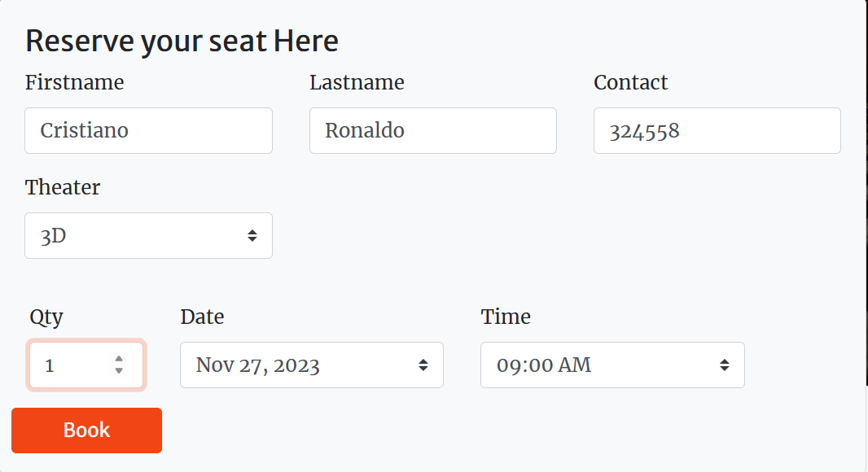Select the Contact field containing 324558
868x472 pixels.
pyautogui.click(x=717, y=130)
